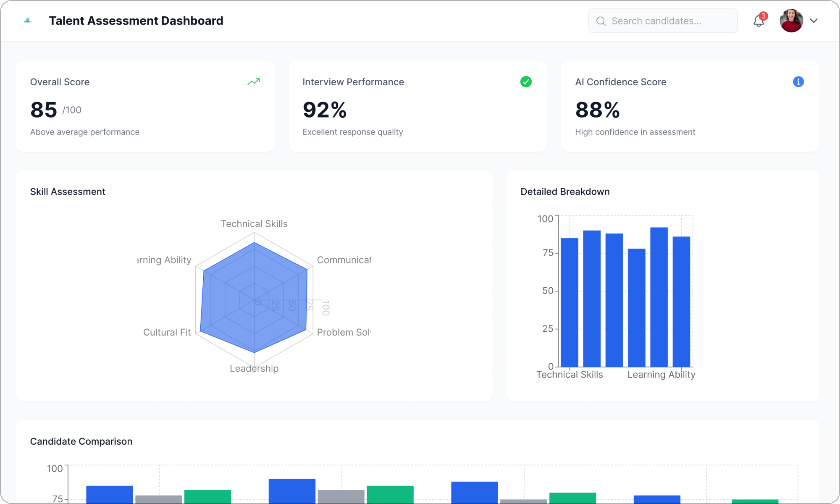This screenshot has width=840, height=504.
Task: Open the notification bell alerts
Action: click(x=759, y=21)
